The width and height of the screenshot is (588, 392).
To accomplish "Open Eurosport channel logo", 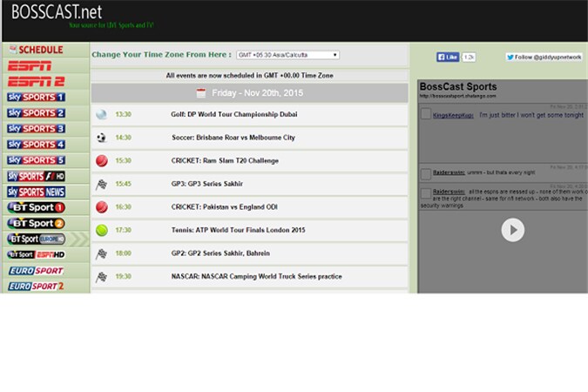I will (36, 270).
